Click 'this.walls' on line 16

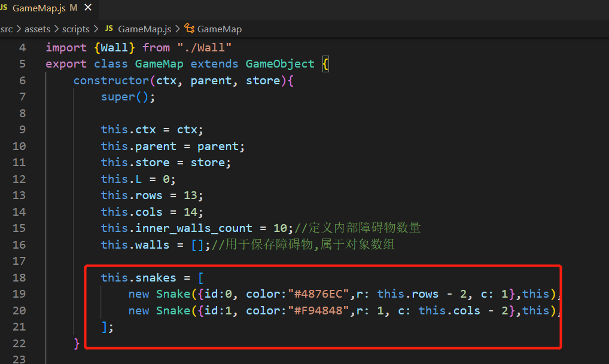click(x=135, y=245)
